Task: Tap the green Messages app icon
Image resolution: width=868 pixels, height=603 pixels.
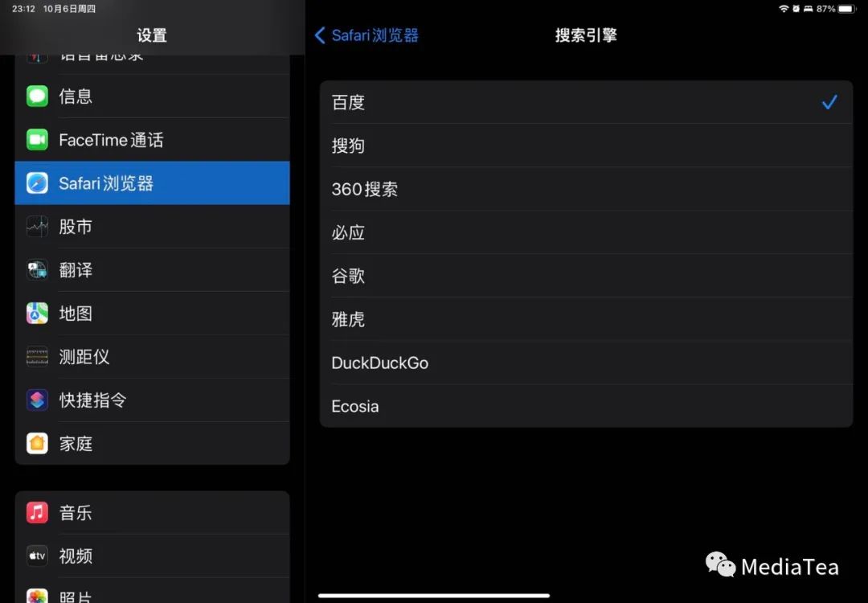Action: click(37, 96)
